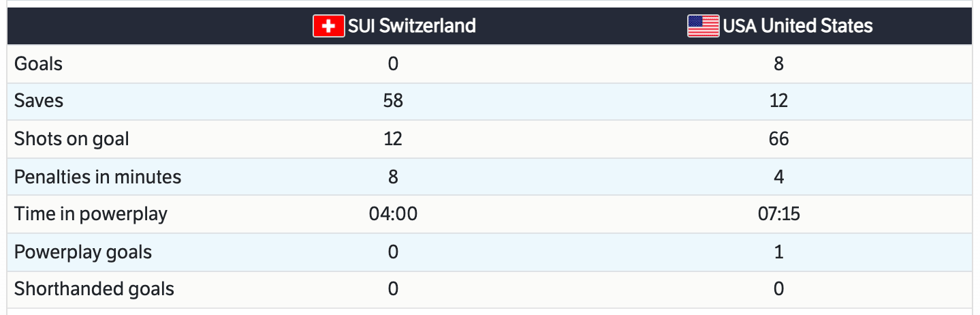The image size is (980, 315).
Task: Click the Time in powerplay label
Action: [91, 214]
